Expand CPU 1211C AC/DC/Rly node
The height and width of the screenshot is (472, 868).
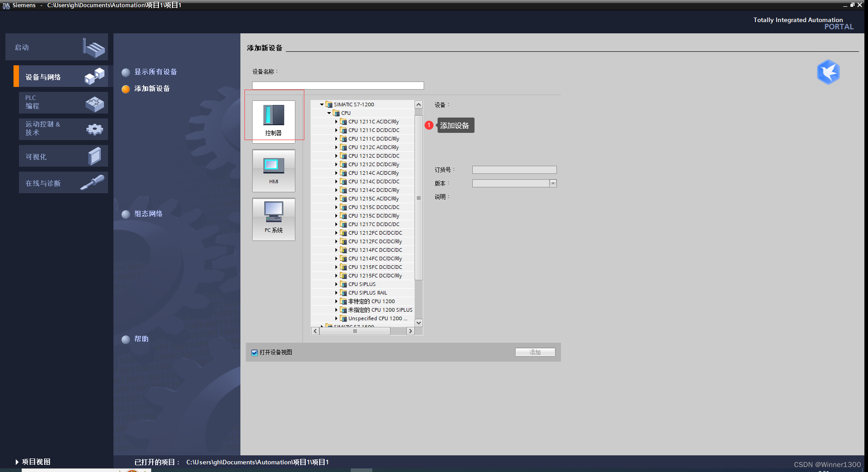click(x=336, y=122)
